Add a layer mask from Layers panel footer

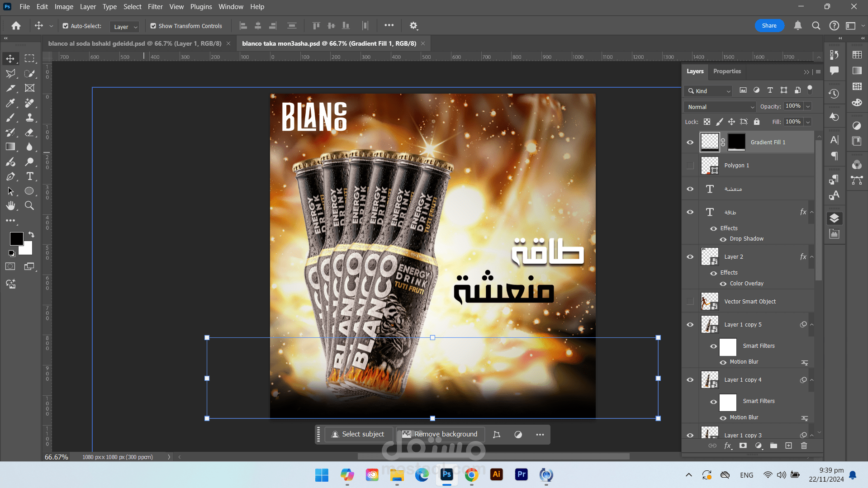click(743, 446)
